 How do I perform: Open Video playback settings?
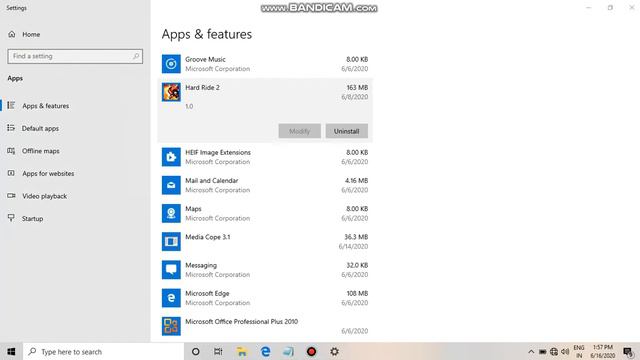click(x=75, y=196)
